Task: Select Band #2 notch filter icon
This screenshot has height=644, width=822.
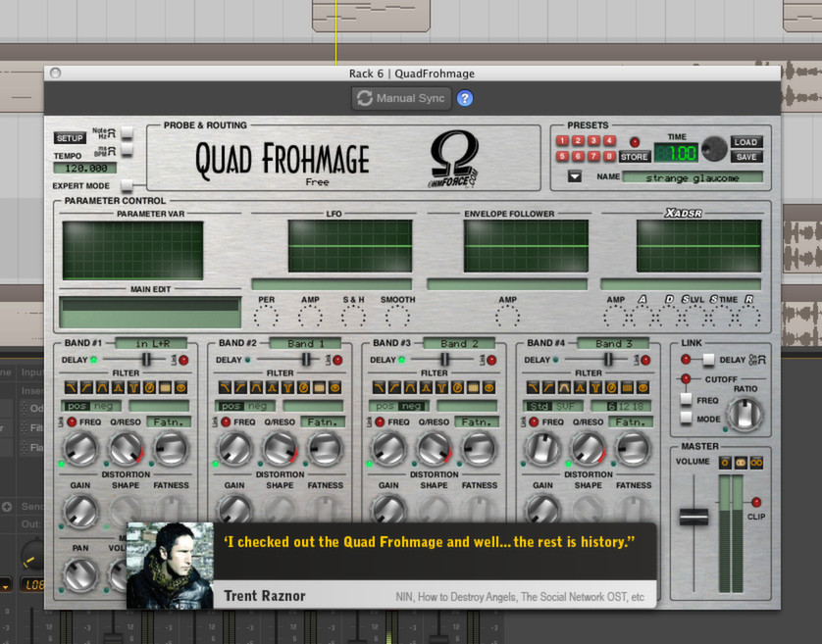Action: pos(287,387)
